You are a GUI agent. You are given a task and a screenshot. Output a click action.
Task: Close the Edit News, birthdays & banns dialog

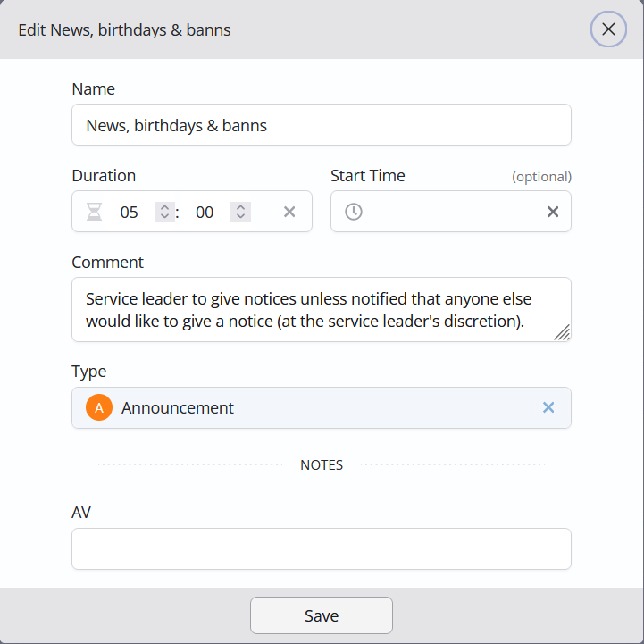click(608, 29)
